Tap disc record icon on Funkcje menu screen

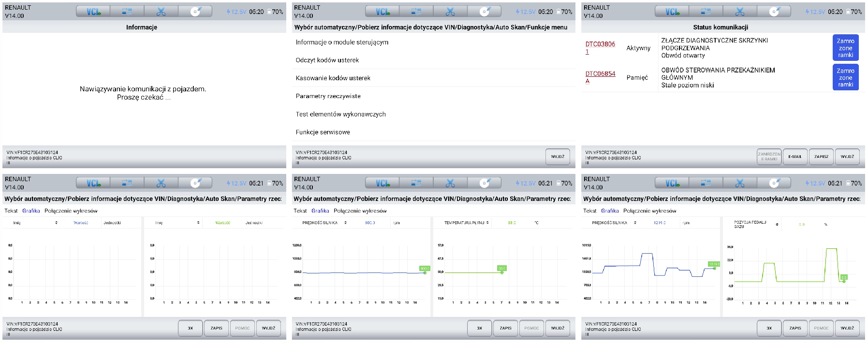[485, 12]
